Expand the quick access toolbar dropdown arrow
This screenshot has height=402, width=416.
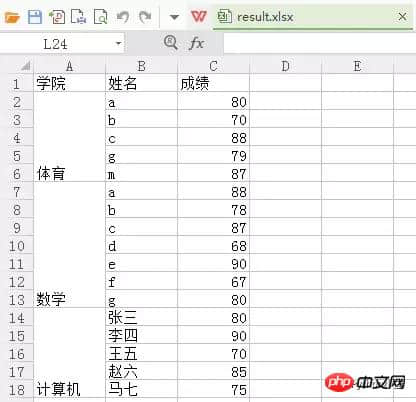[x=174, y=17]
